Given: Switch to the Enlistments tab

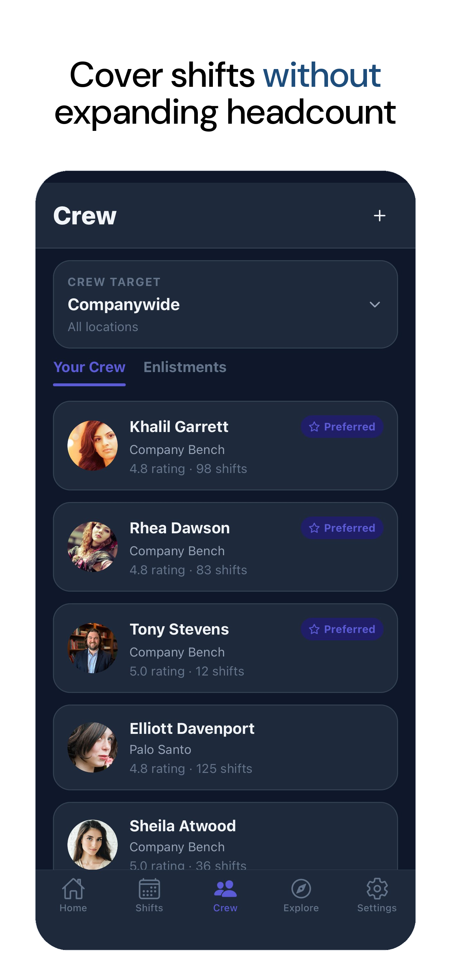Looking at the screenshot, I should 185,367.
